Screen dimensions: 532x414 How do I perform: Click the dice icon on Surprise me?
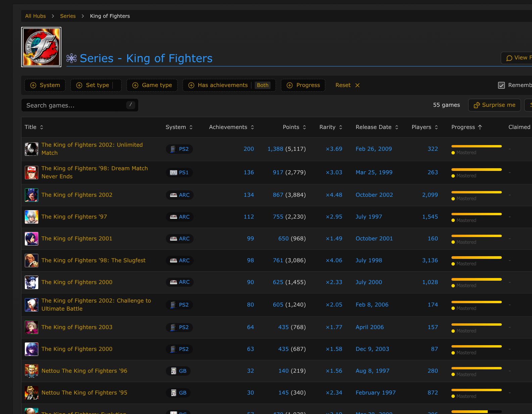pyautogui.click(x=477, y=105)
